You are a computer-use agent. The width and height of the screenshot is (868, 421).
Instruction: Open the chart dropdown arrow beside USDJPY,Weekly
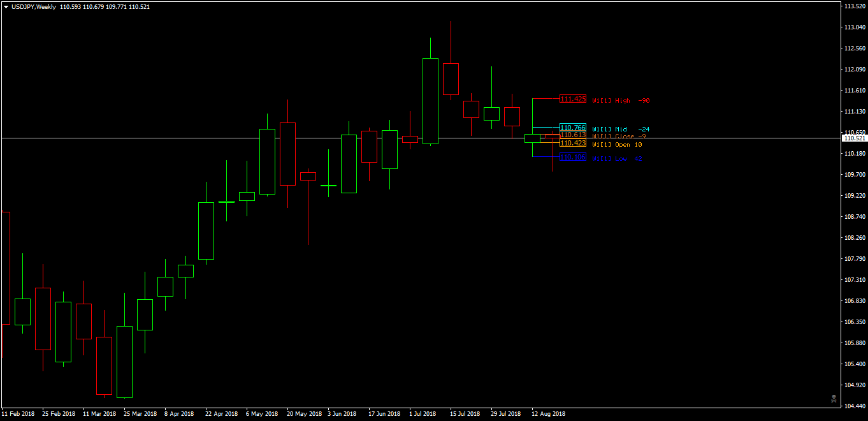6,7
